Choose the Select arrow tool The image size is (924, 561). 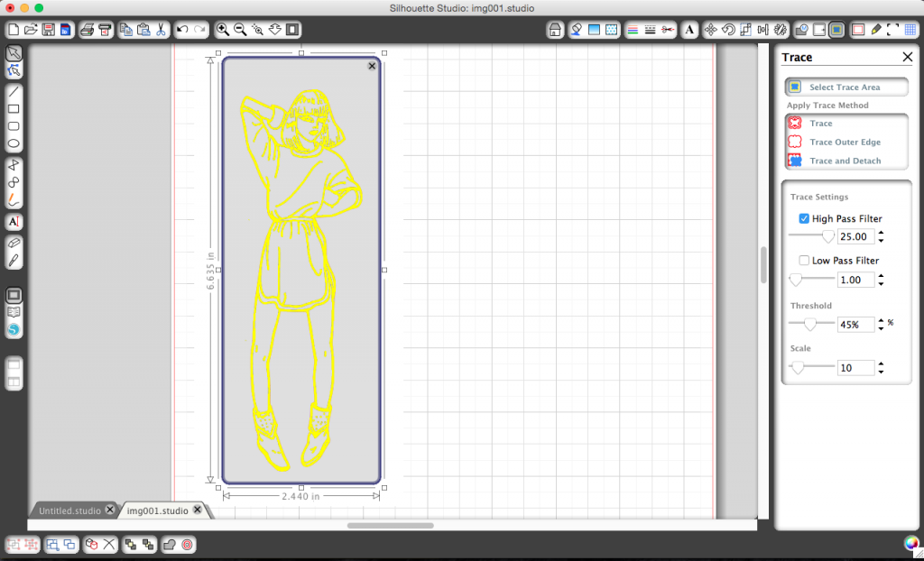(14, 53)
